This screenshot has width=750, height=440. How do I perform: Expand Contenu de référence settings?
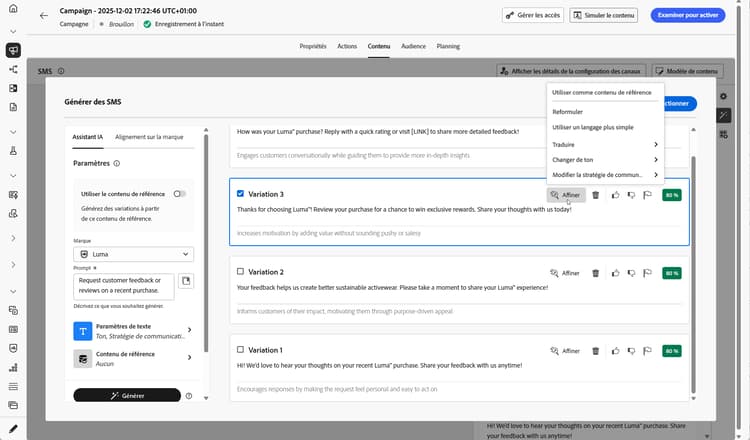(133, 359)
